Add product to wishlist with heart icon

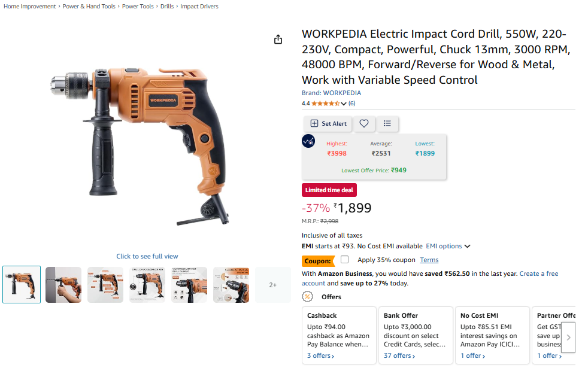[363, 123]
